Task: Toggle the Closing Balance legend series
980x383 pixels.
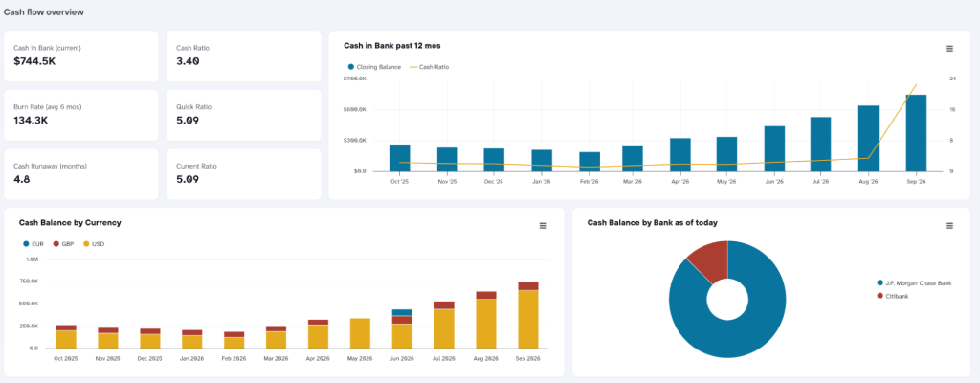Action: 374,67
